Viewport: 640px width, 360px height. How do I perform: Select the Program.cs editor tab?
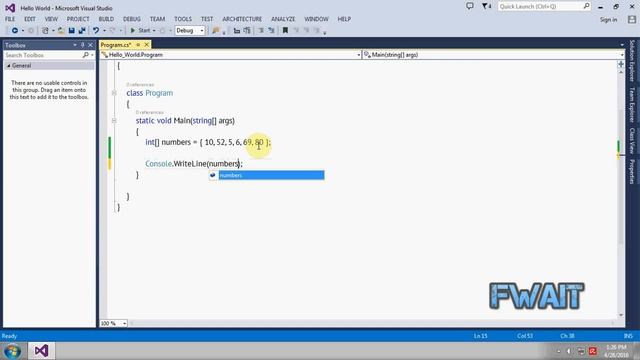click(116, 45)
